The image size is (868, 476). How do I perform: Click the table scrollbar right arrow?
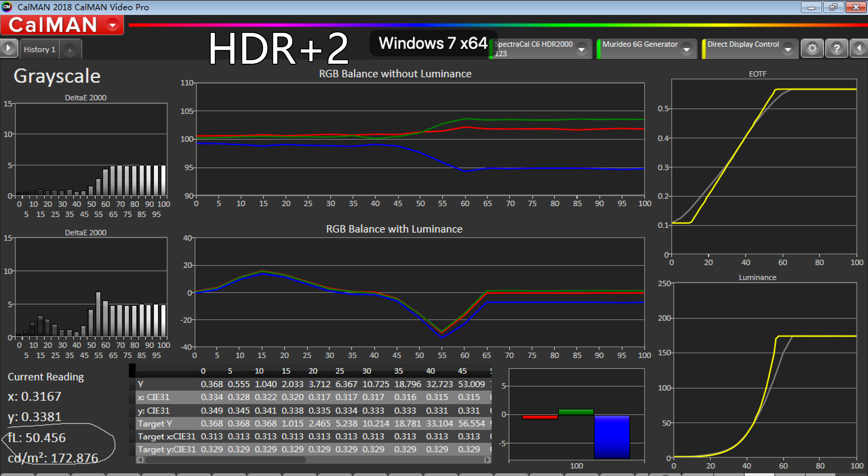(488, 460)
